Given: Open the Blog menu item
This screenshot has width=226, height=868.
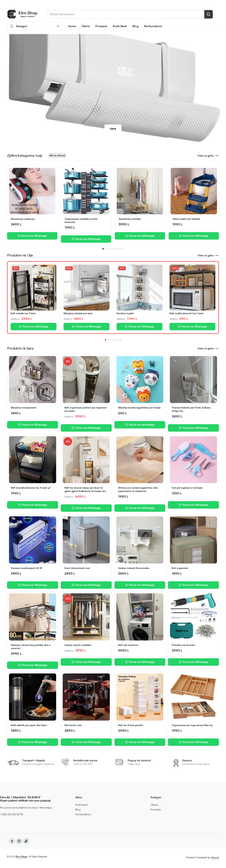Looking at the screenshot, I should pos(135,26).
